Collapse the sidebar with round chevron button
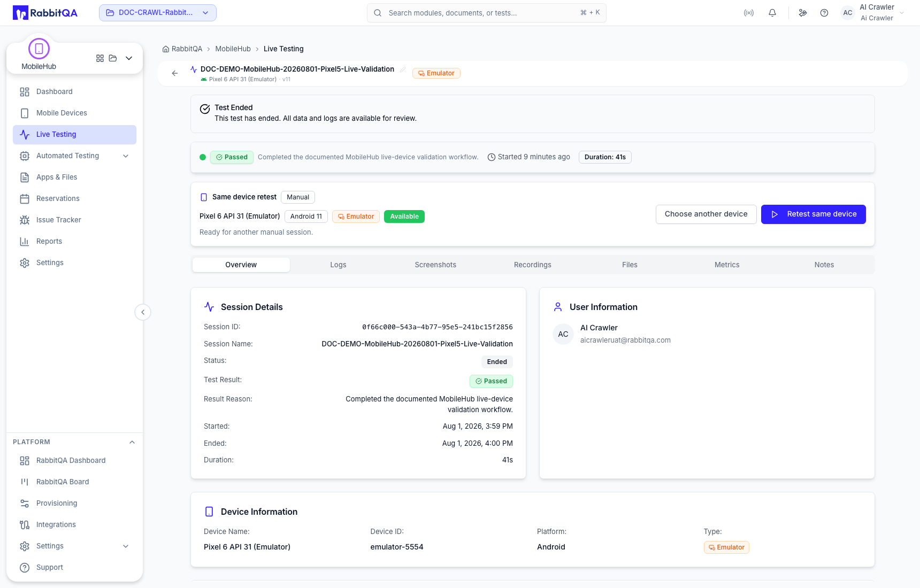The width and height of the screenshot is (920, 588). 143,312
